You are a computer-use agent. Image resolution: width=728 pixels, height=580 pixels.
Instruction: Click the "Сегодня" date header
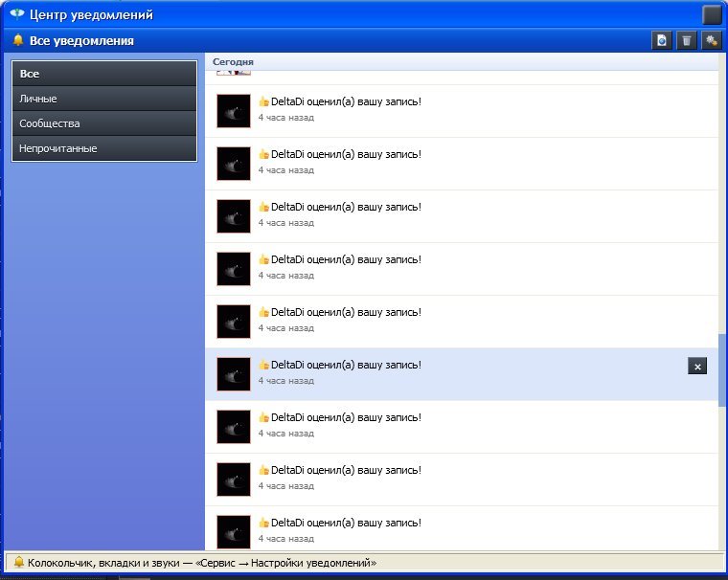click(x=233, y=61)
